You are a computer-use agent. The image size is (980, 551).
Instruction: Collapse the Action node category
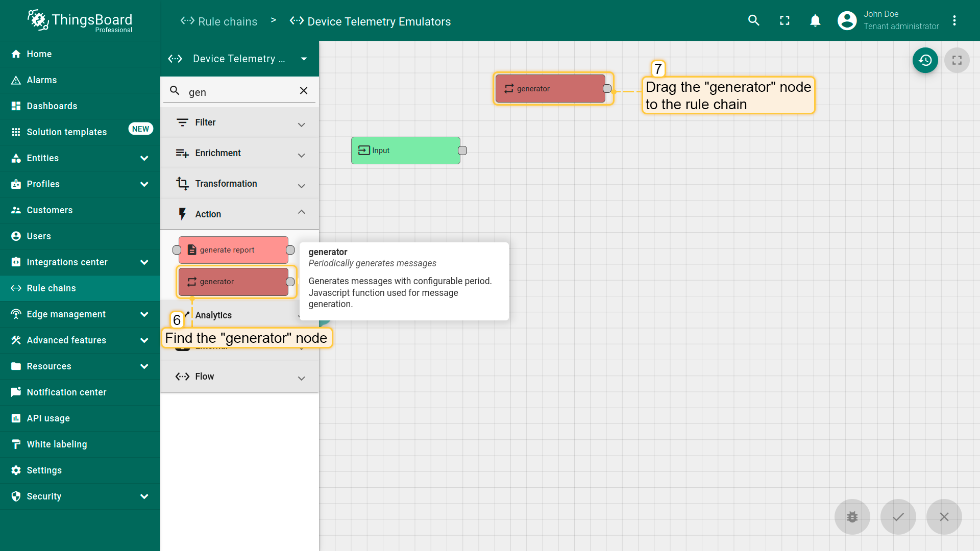(301, 213)
